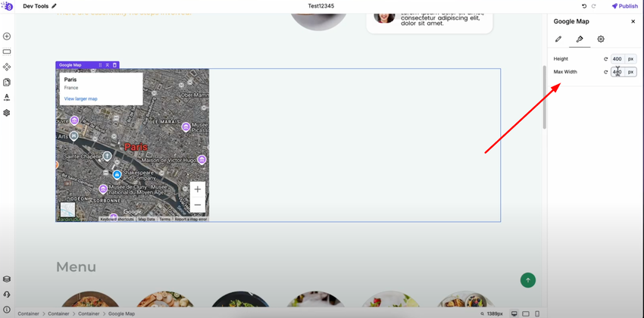644x318 pixels.
Task: Zoom in on the map
Action: [198, 189]
